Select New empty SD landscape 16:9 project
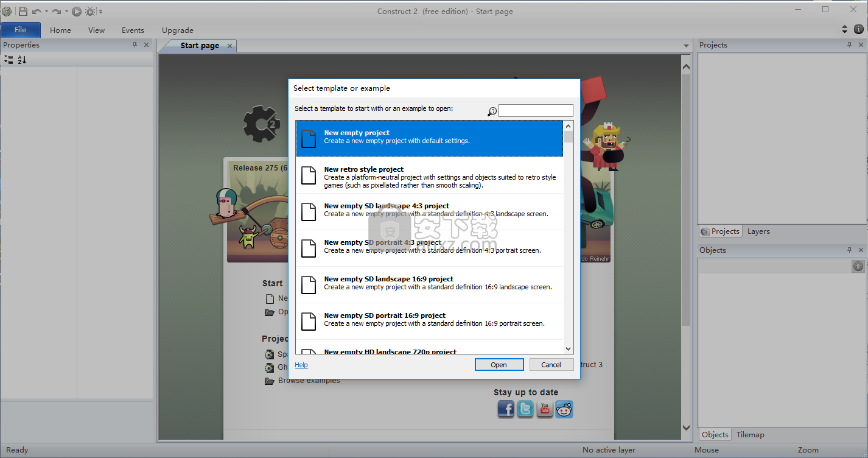 (430, 285)
